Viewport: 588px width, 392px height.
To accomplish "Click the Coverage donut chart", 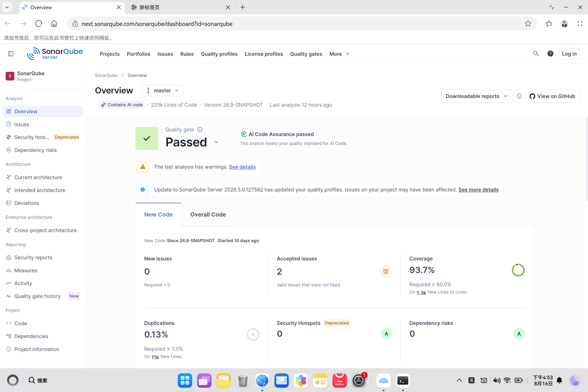I will click(x=518, y=270).
